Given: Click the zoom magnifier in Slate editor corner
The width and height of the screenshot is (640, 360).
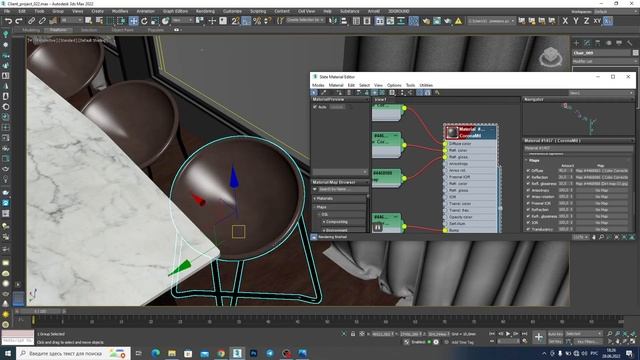Looking at the screenshot, I should tap(602, 237).
